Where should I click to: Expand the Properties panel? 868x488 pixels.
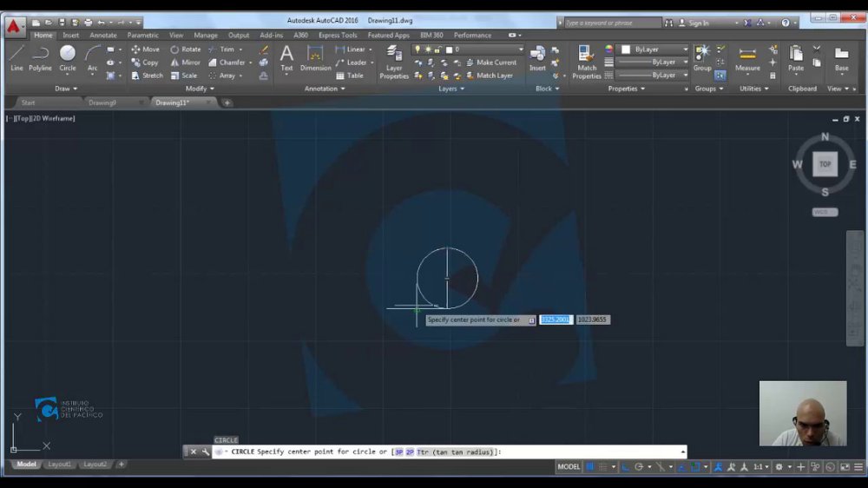click(627, 89)
